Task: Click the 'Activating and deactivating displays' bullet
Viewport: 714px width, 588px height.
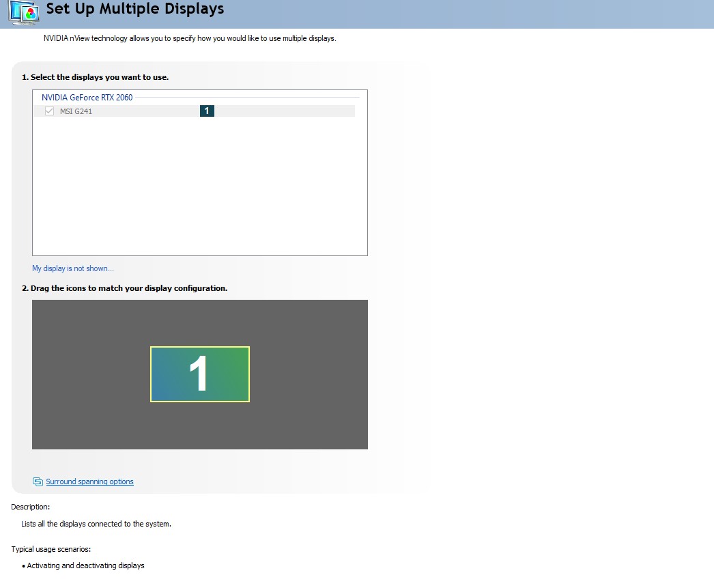Action: [x=85, y=565]
